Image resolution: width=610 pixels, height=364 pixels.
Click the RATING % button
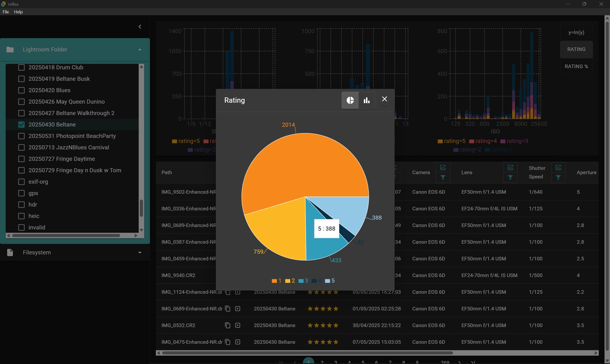point(576,66)
